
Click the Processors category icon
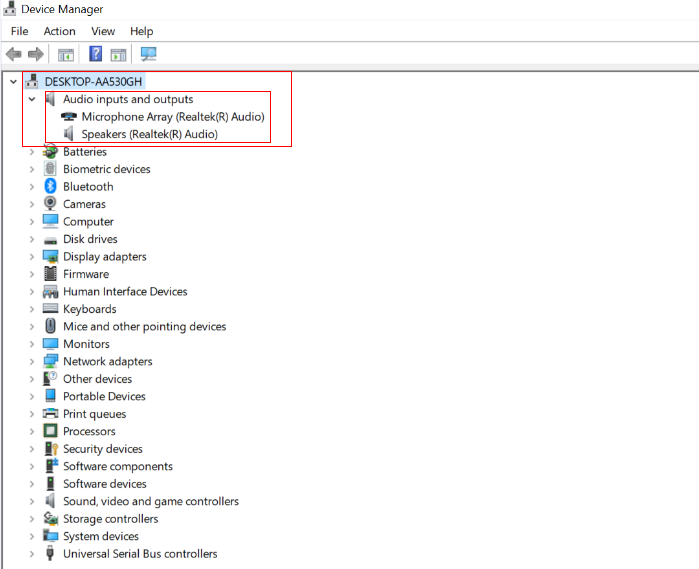point(50,432)
